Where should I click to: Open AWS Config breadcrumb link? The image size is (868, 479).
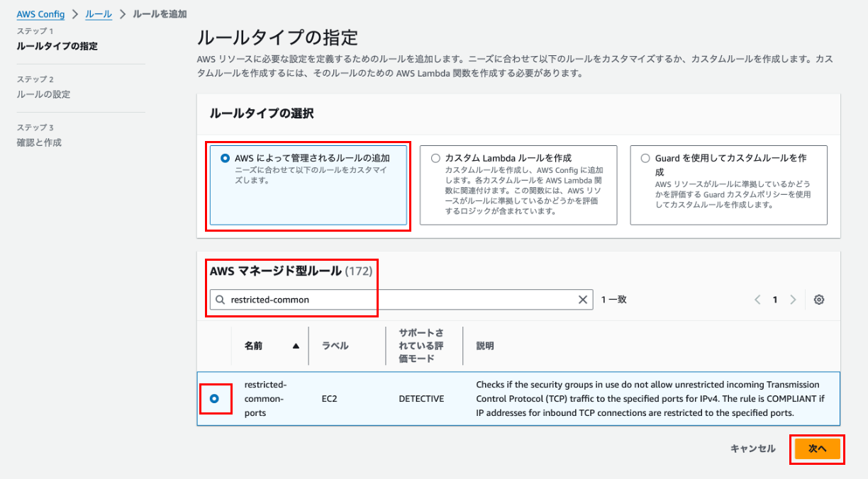point(40,14)
